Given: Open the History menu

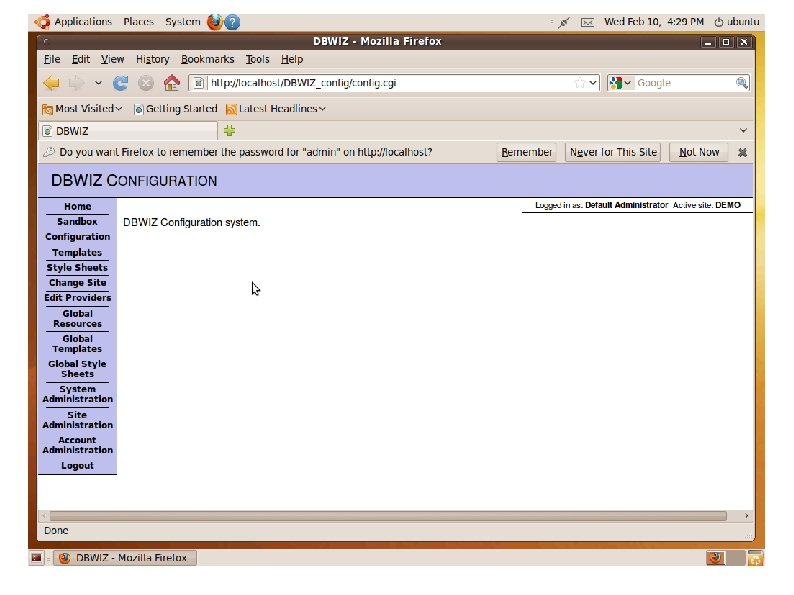Looking at the screenshot, I should pos(152,59).
